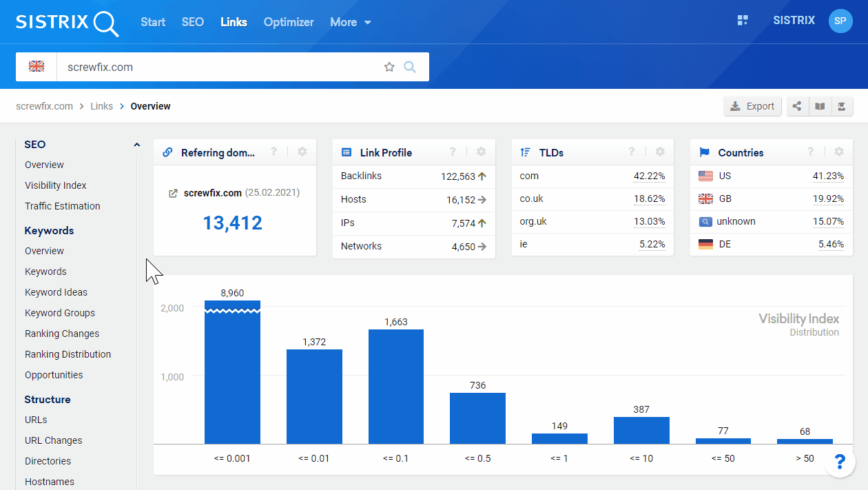The height and width of the screenshot is (490, 868).
Task: Select the Links navigation item
Action: pyautogui.click(x=234, y=22)
